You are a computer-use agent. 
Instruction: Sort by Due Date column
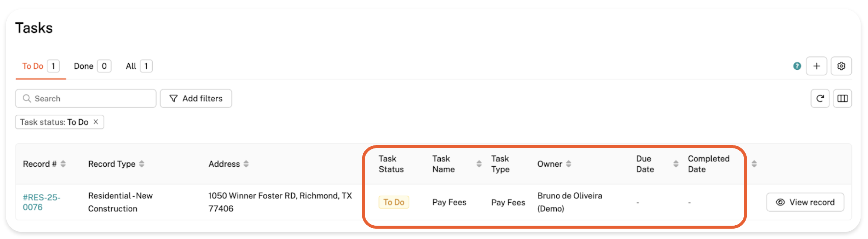point(676,164)
